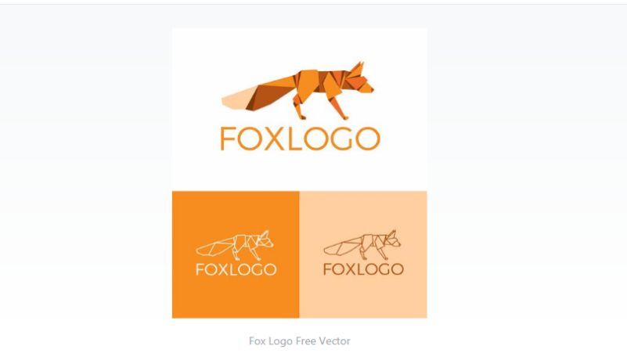Pick the light peach background square

(x=363, y=254)
